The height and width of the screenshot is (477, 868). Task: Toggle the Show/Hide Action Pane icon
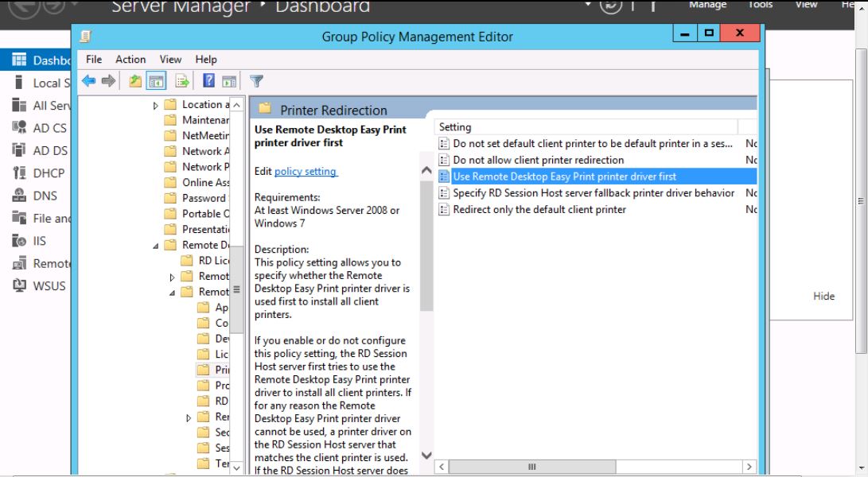click(229, 80)
